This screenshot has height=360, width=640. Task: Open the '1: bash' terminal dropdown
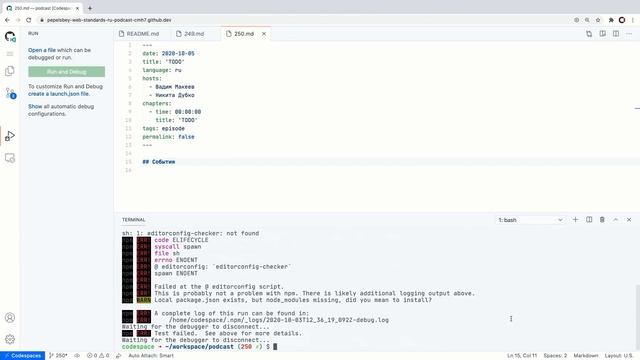coord(530,220)
